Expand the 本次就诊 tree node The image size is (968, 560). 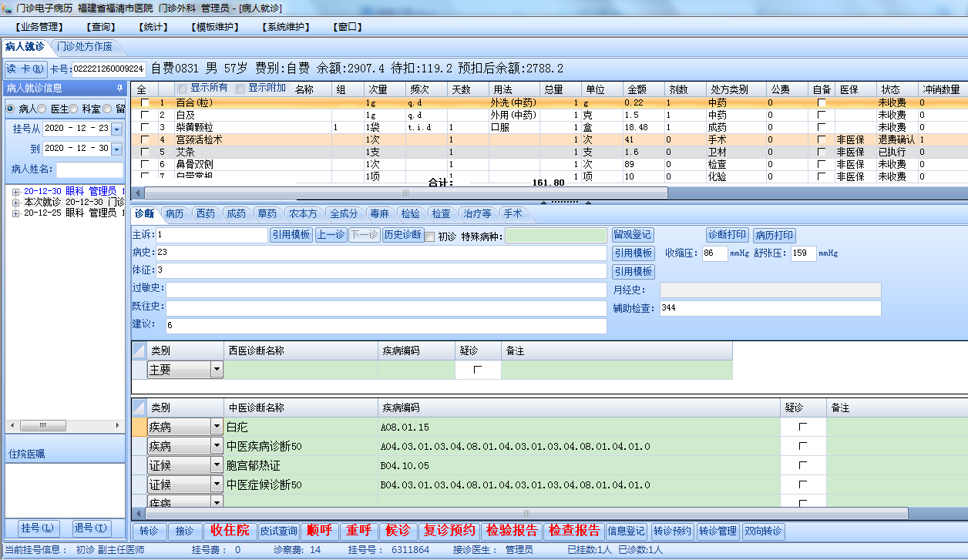(15, 202)
